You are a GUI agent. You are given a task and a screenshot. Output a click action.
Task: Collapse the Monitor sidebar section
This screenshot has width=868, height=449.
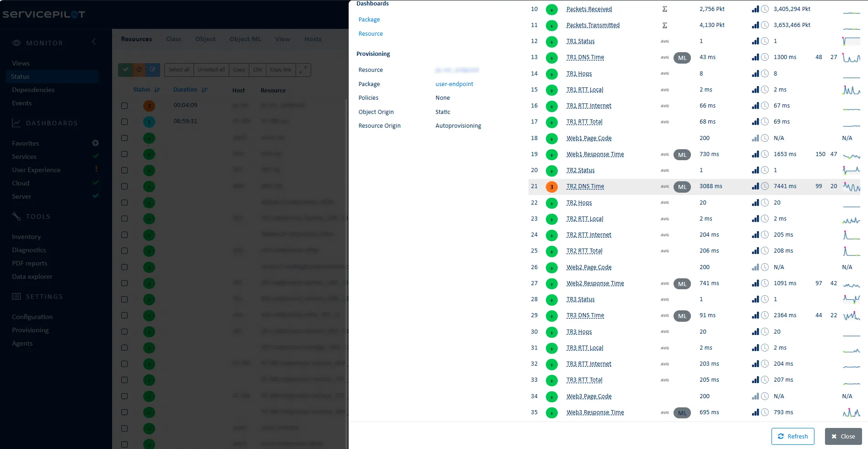click(x=93, y=41)
